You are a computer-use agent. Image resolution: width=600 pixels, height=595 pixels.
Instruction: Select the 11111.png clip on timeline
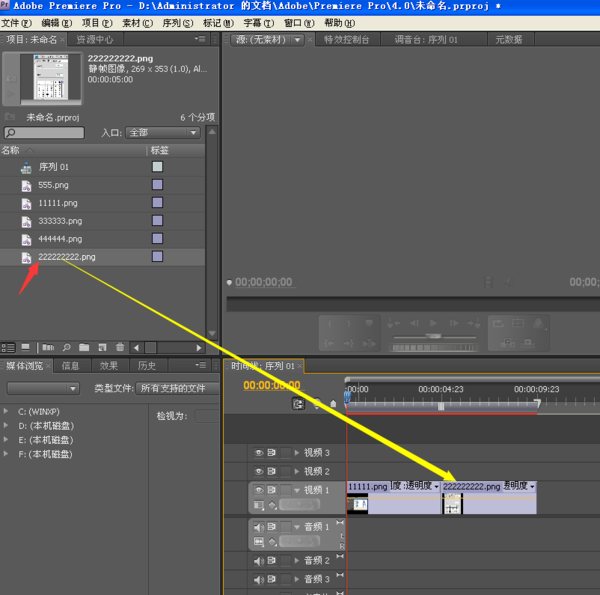point(366,486)
